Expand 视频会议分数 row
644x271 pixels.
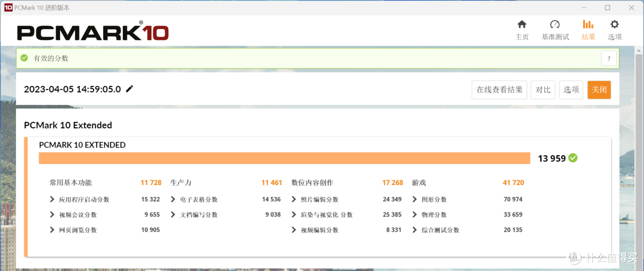coord(52,215)
